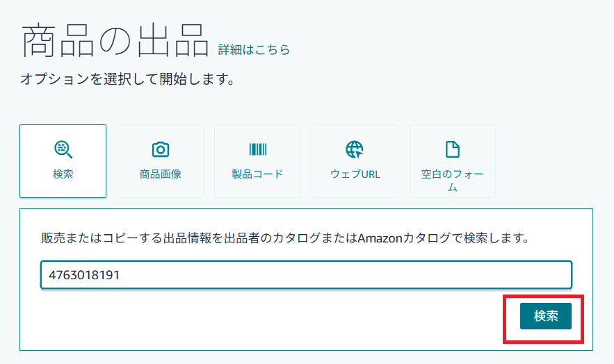The width and height of the screenshot is (614, 364).
Task: Switch to the 検索 tab label
Action: [x=63, y=174]
